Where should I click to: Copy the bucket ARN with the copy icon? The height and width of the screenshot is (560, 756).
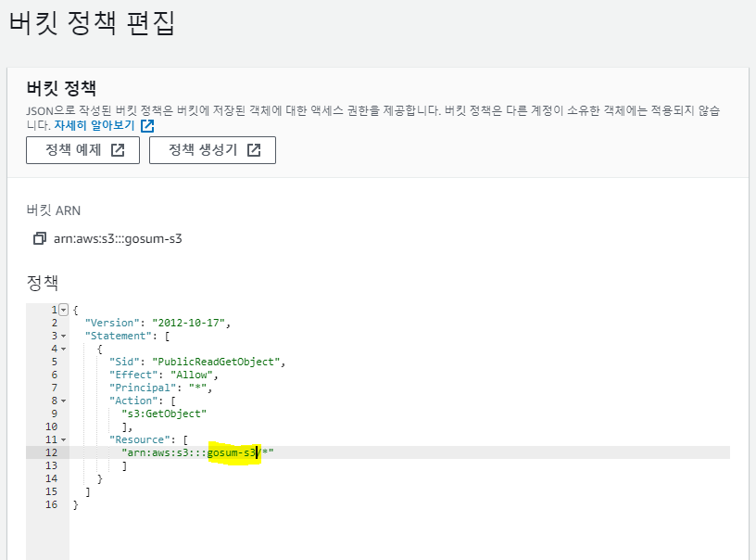pos(40,238)
